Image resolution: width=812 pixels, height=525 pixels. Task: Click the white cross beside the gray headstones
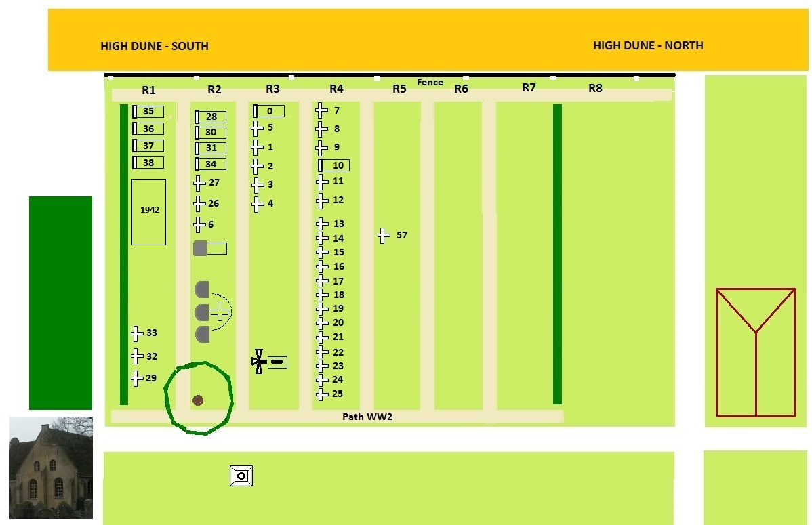coord(219,312)
